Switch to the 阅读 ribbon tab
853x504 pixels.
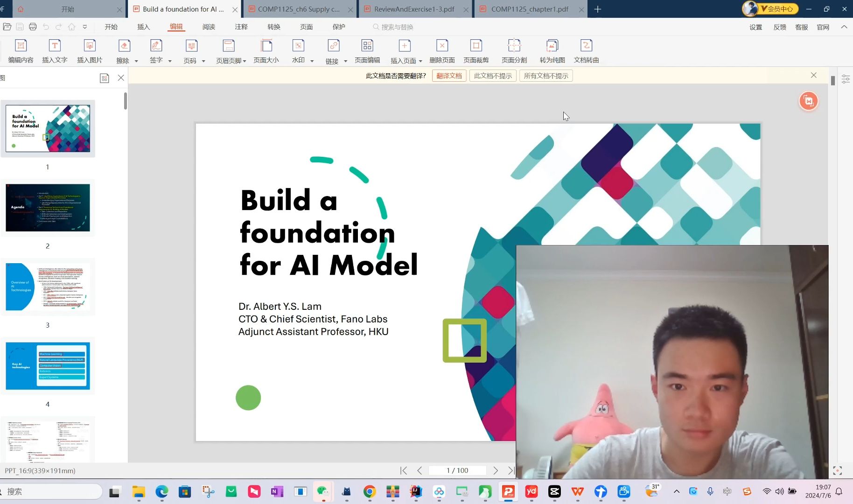coord(209,27)
